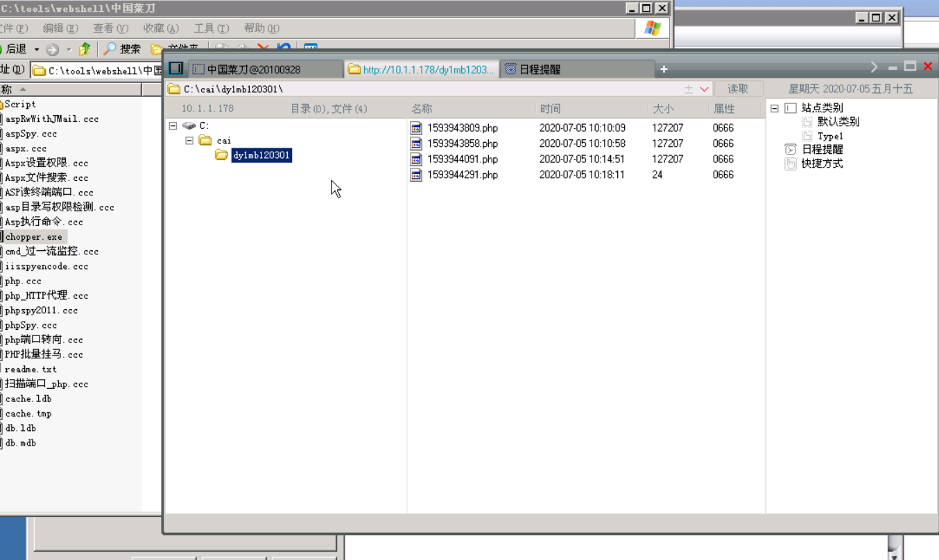The height and width of the screenshot is (560, 939).
Task: Open the 日程提醒 tab
Action: pyautogui.click(x=578, y=69)
